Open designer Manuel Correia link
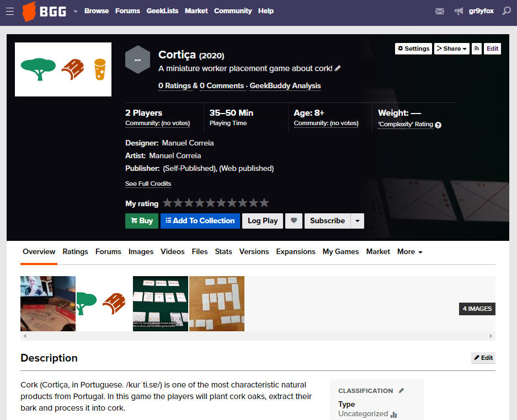Viewport: 517px width, 420px height. click(188, 143)
